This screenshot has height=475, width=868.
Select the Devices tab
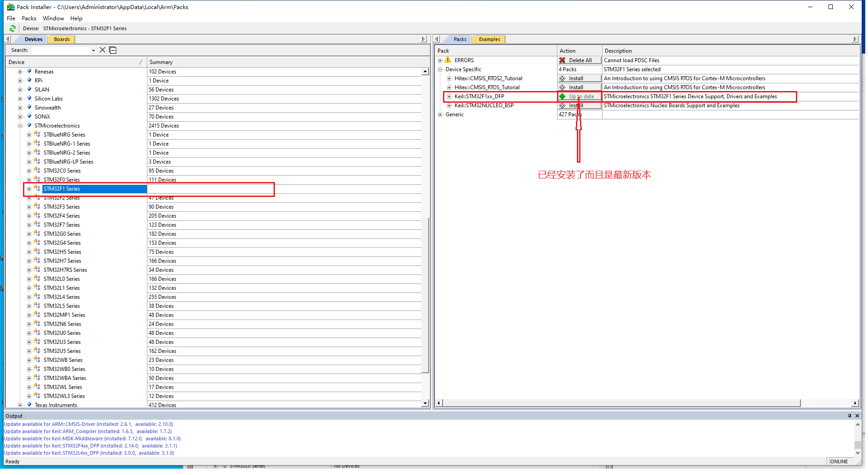click(33, 39)
